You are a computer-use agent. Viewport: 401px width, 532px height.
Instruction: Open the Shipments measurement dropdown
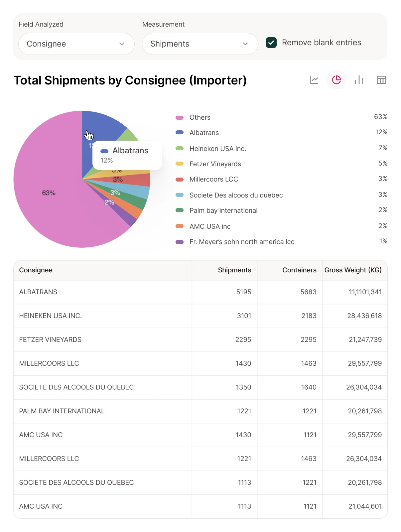coord(200,44)
